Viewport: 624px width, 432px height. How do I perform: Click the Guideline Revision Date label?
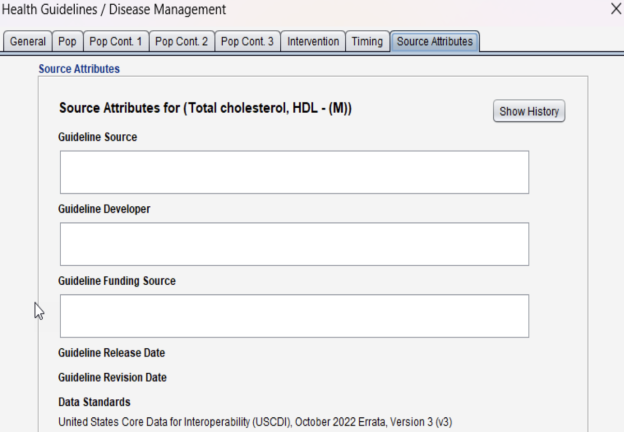pyautogui.click(x=113, y=378)
